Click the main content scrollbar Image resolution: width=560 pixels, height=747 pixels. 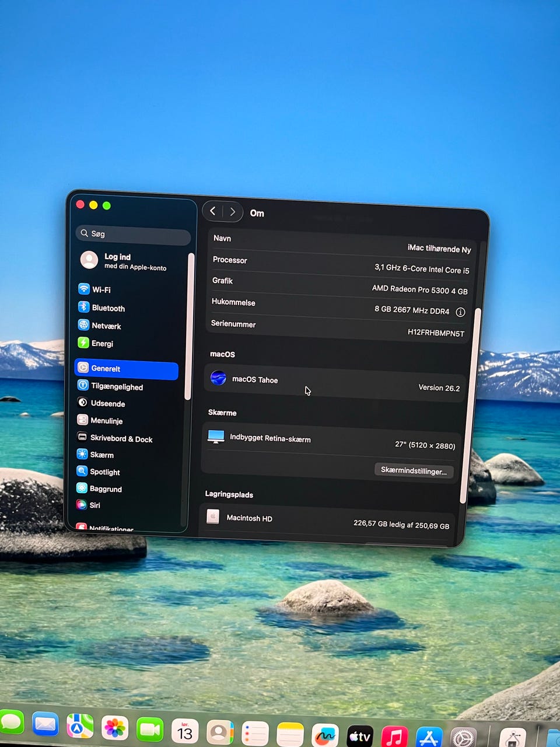click(470, 406)
